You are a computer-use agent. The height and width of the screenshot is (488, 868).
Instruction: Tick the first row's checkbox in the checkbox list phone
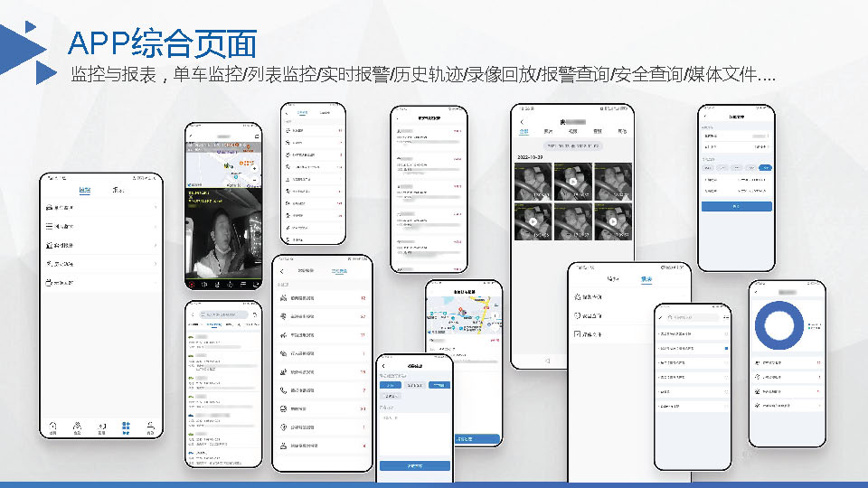click(726, 334)
